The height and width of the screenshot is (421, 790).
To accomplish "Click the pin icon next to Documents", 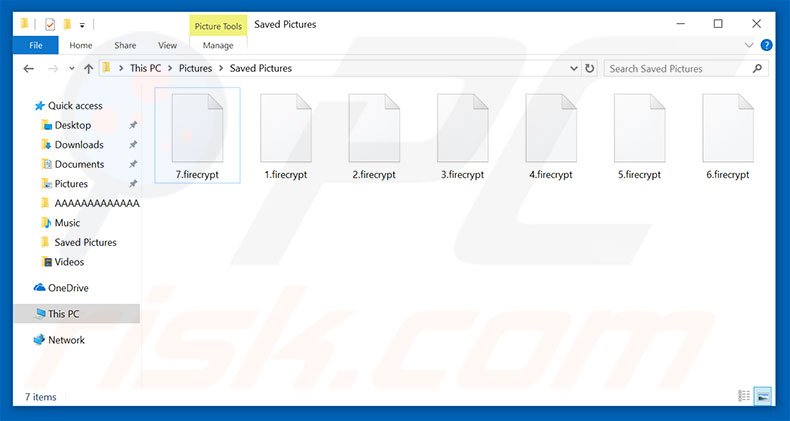I will click(133, 164).
